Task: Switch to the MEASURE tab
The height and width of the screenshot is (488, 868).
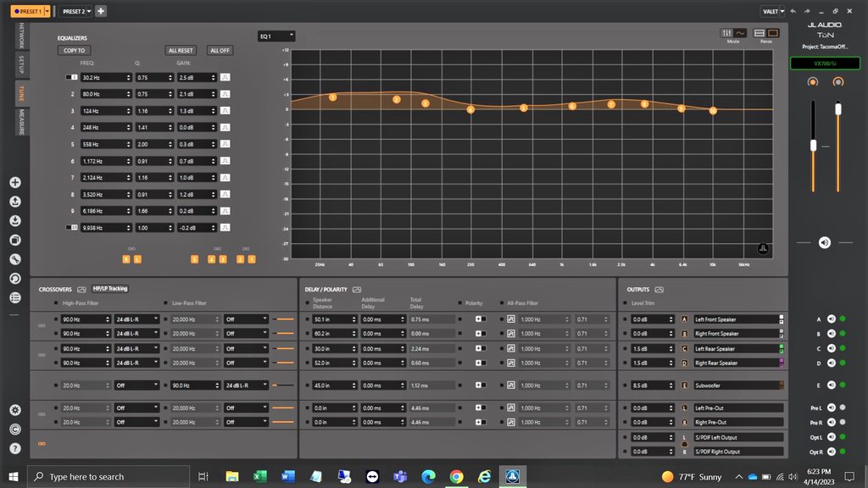Action: point(21,122)
